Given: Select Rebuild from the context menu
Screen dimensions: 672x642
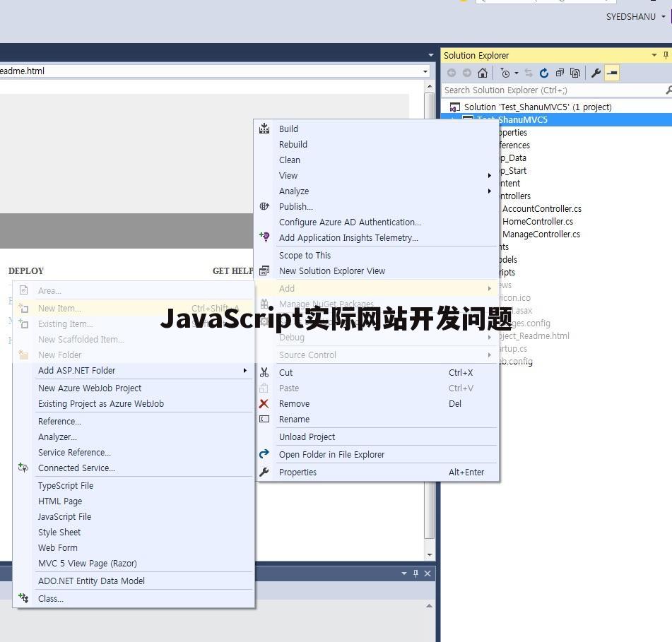Looking at the screenshot, I should pos(293,144).
